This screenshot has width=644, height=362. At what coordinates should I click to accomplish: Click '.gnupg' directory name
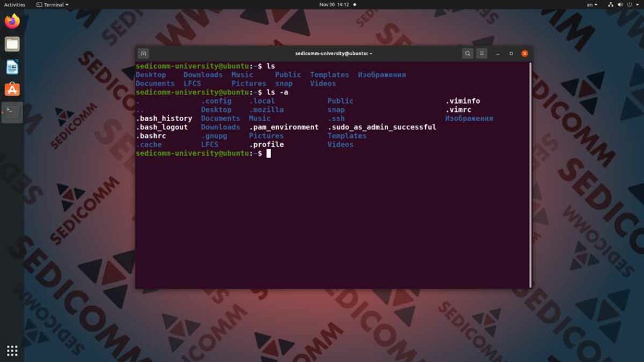coord(214,136)
